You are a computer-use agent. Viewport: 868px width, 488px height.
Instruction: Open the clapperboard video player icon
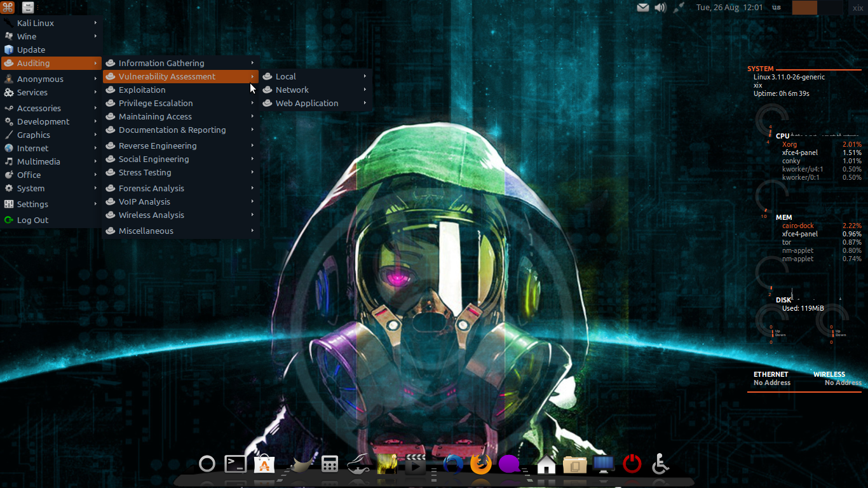(415, 464)
